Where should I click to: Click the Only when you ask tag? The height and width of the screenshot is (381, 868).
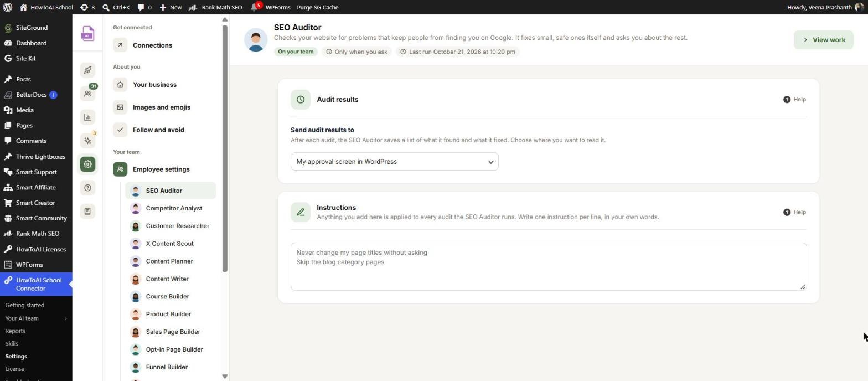pos(356,52)
